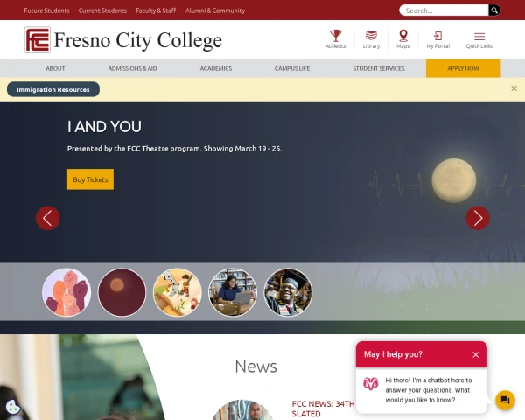
Task: Open the Immigration Resources link
Action: pos(53,89)
